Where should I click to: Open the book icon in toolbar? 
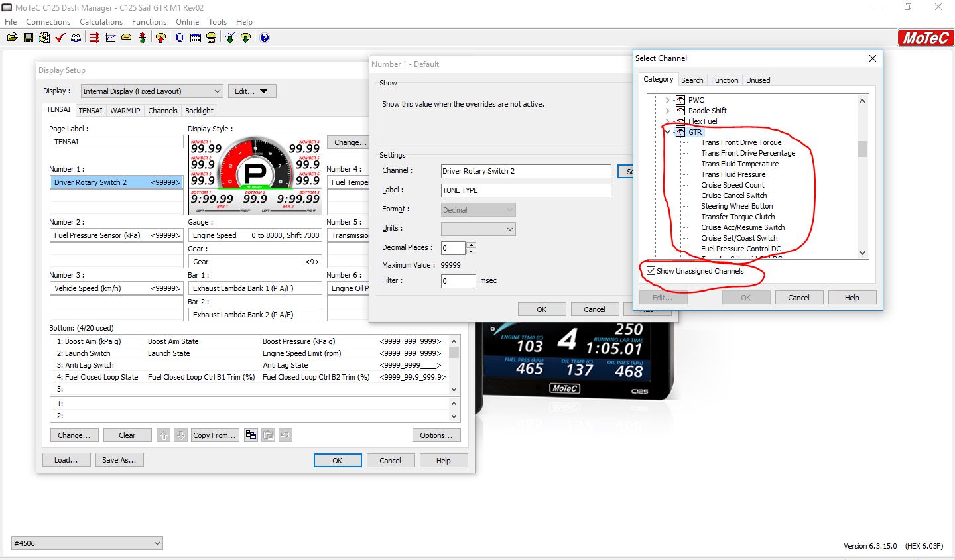[x=76, y=38]
